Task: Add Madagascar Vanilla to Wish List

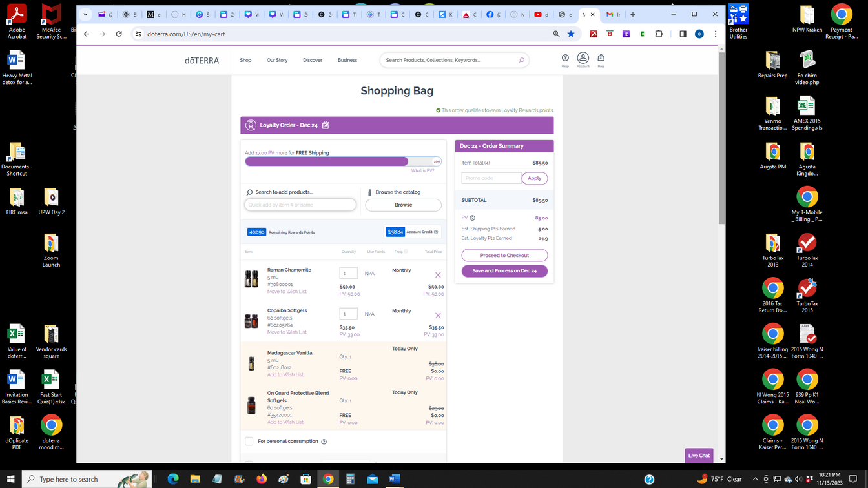Action: click(285, 375)
